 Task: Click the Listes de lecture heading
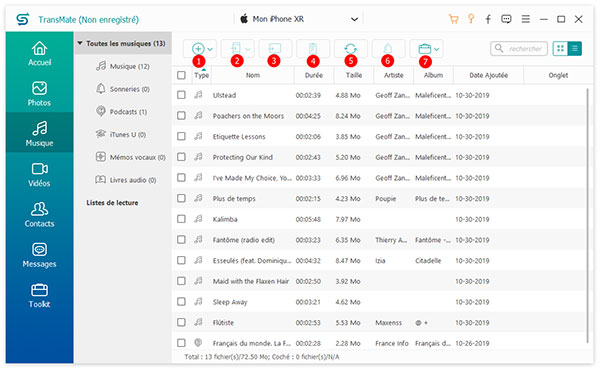[112, 202]
